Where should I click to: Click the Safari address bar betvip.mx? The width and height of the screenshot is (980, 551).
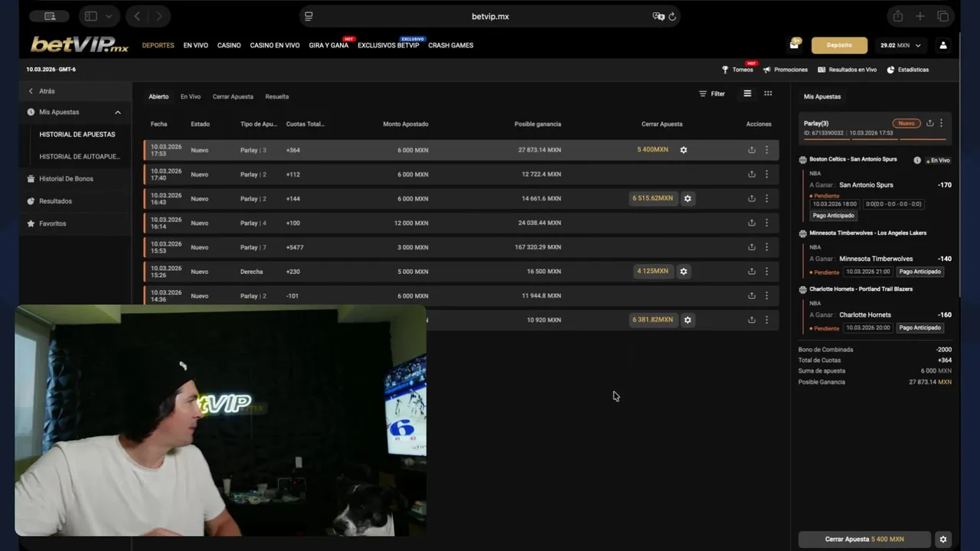point(490,16)
